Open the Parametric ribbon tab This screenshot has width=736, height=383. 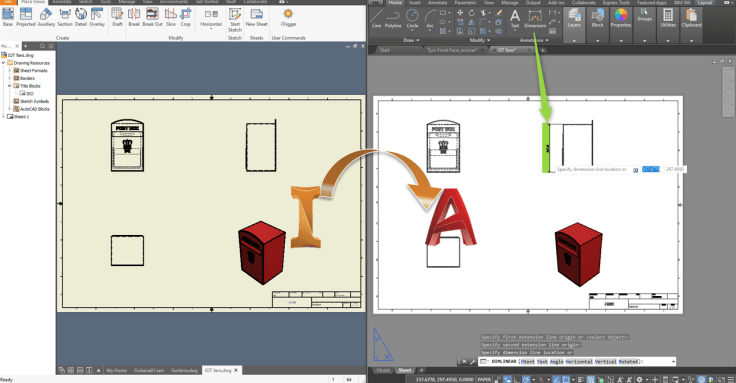tap(465, 3)
